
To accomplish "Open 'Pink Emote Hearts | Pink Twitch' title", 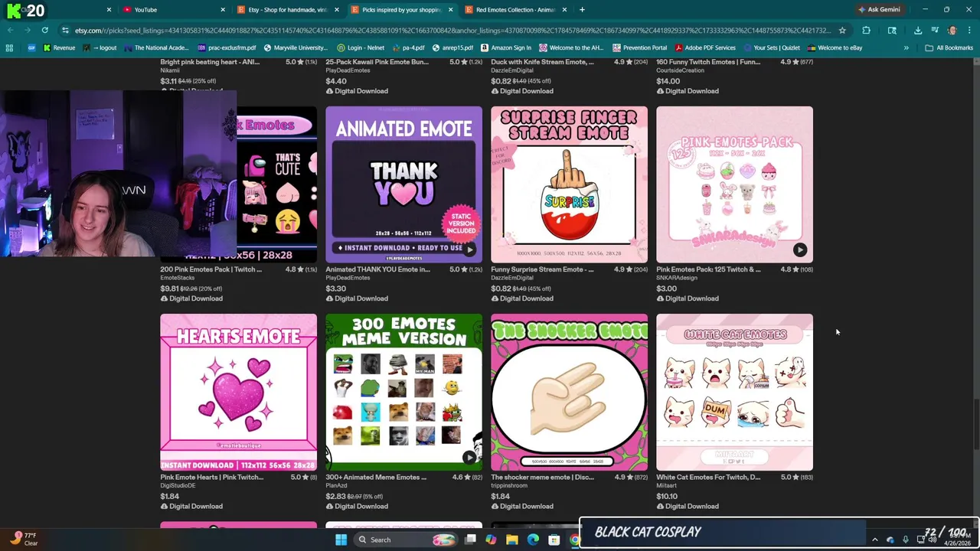I will 211,477.
